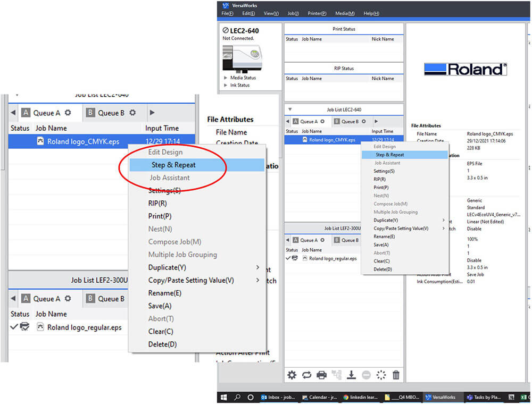The height and width of the screenshot is (405, 532).
Task: Open the Job(J) menu
Action: point(293,13)
